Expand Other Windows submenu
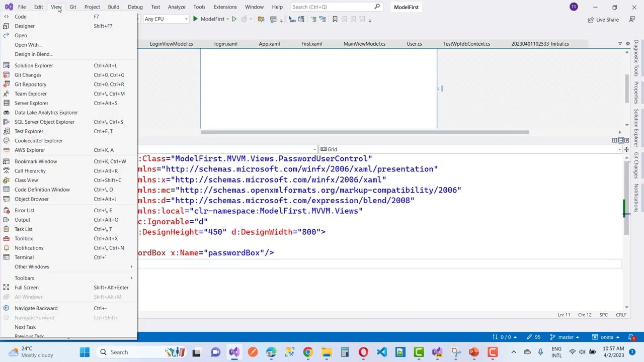 tap(68, 266)
